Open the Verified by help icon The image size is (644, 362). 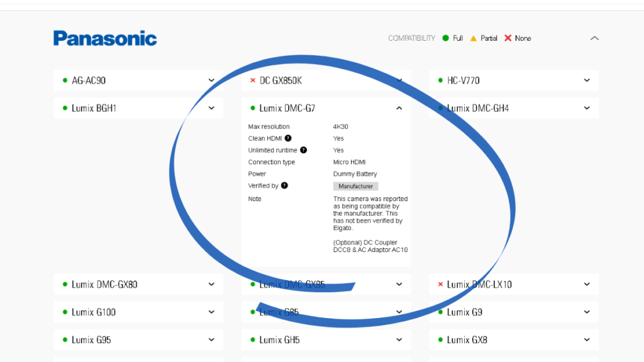(x=284, y=185)
